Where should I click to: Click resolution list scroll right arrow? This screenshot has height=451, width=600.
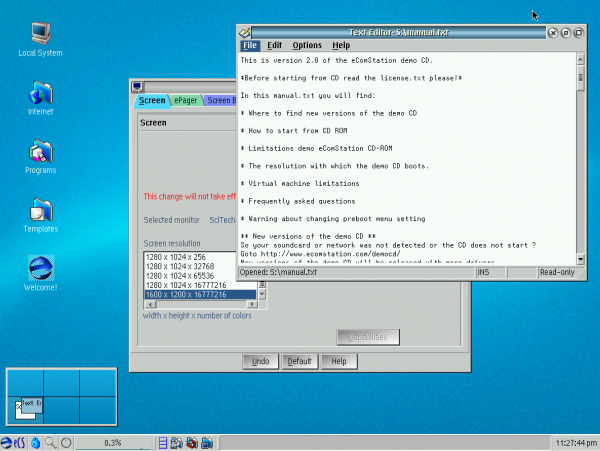[252, 304]
